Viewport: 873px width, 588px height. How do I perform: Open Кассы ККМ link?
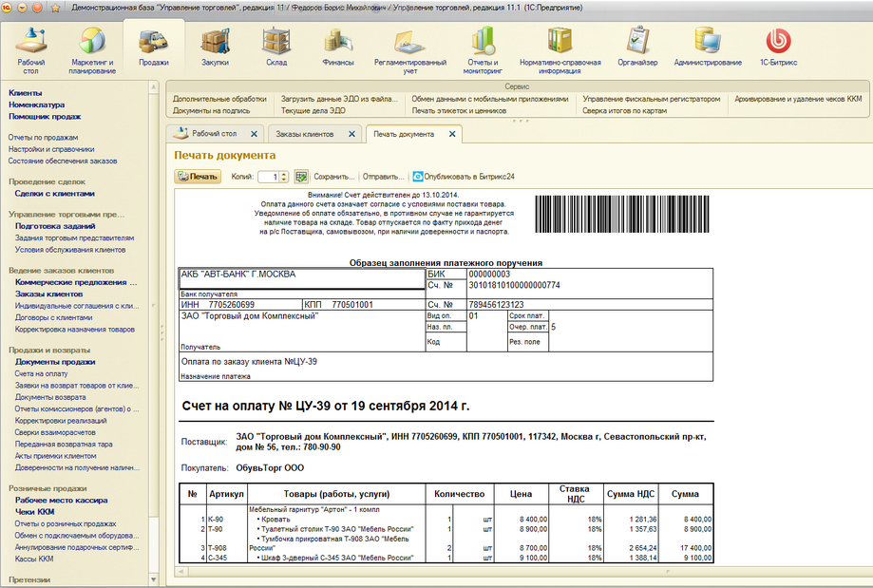[x=34, y=559]
